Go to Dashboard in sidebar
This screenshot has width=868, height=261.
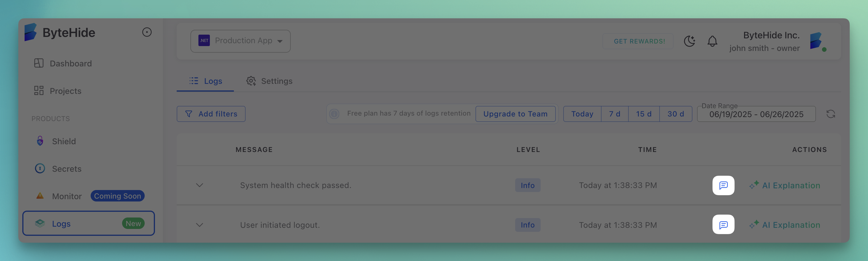70,64
